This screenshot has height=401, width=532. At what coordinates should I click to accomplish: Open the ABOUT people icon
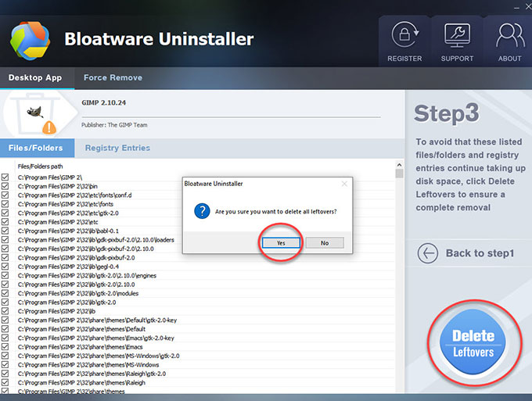(x=510, y=35)
